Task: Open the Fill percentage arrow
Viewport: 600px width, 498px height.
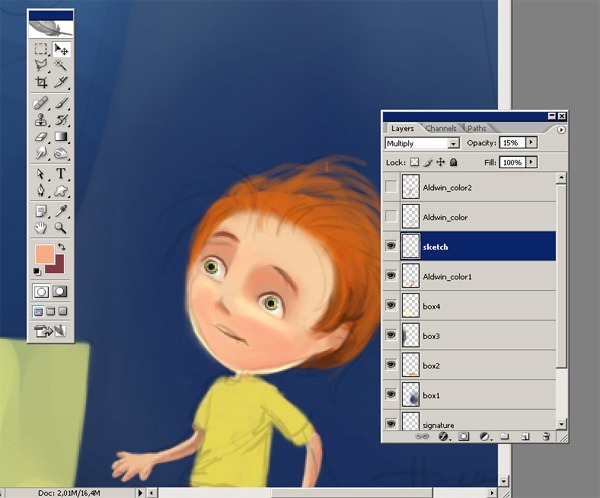Action: click(x=531, y=162)
